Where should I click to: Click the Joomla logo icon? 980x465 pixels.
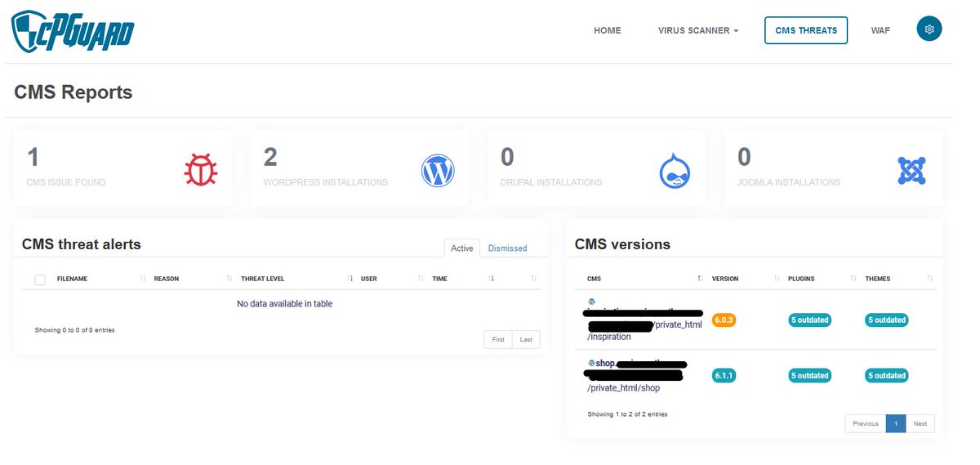click(911, 171)
